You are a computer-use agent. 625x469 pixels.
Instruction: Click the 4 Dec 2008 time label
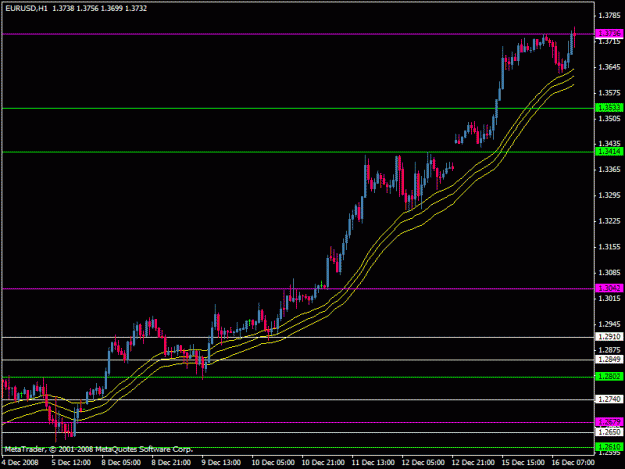tap(20, 462)
